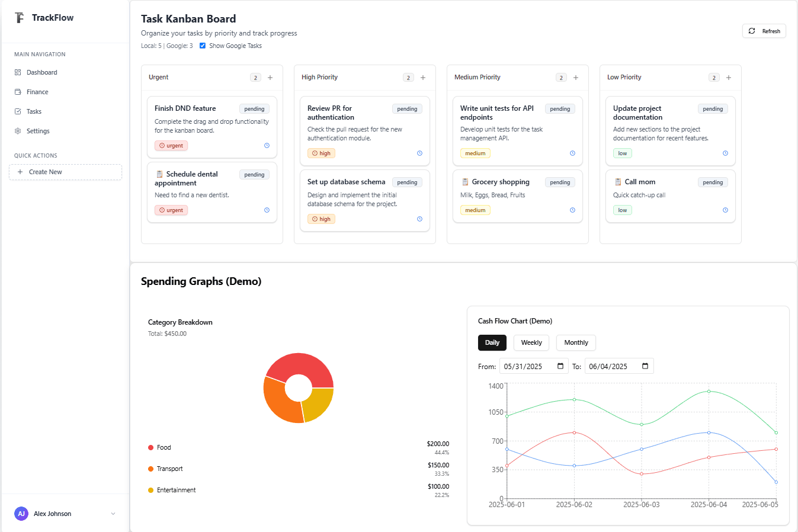This screenshot has width=798, height=532.
Task: Click the TrackFlow logo icon
Action: click(x=20, y=18)
